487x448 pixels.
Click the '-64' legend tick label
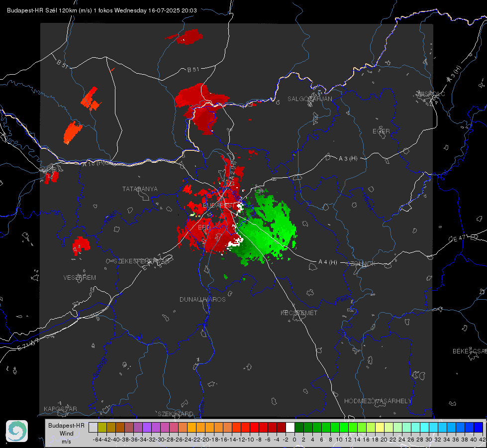97,440
